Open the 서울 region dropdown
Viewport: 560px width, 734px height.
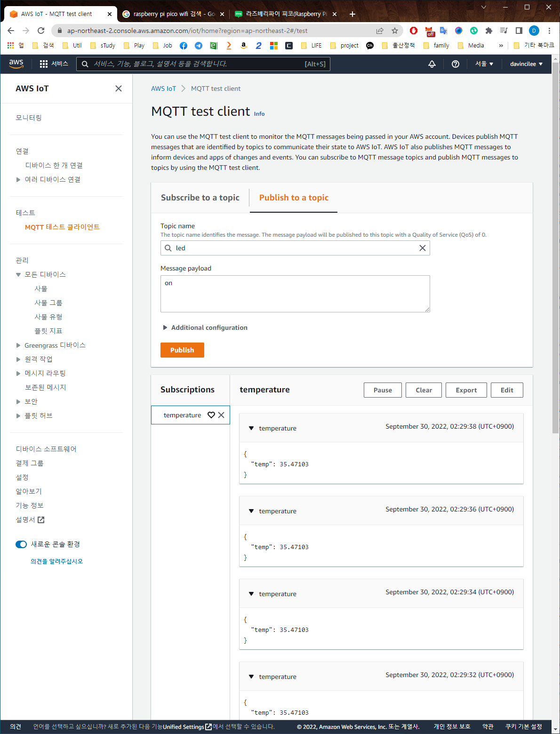pos(484,64)
